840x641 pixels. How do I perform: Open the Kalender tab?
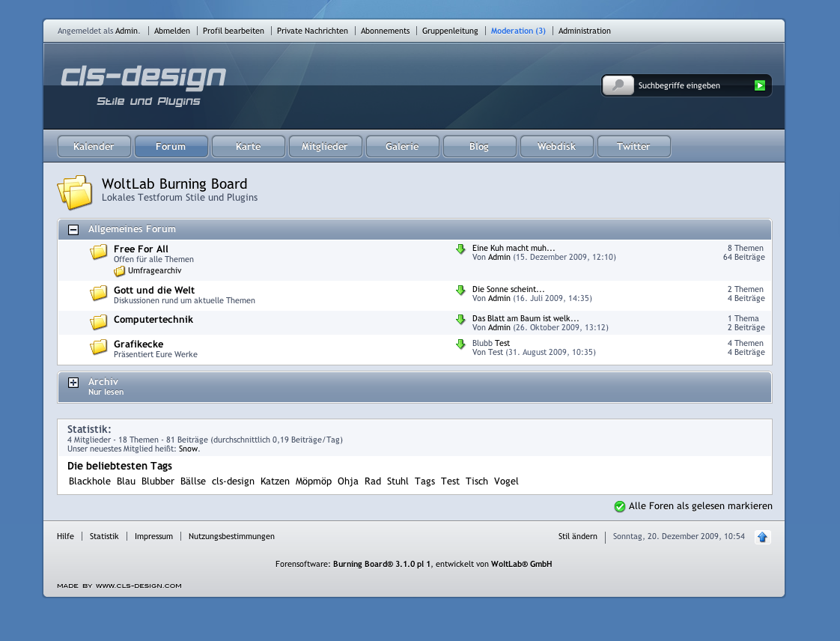tap(94, 147)
